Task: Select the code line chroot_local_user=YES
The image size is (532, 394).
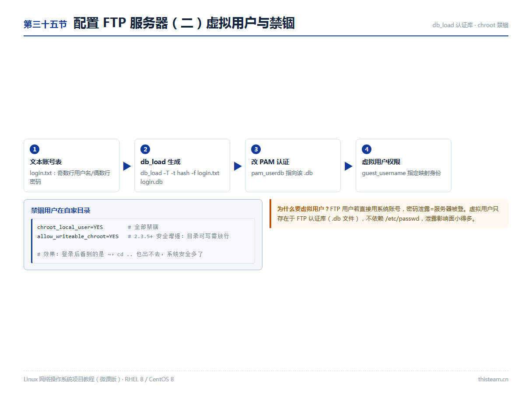Action: pos(70,227)
